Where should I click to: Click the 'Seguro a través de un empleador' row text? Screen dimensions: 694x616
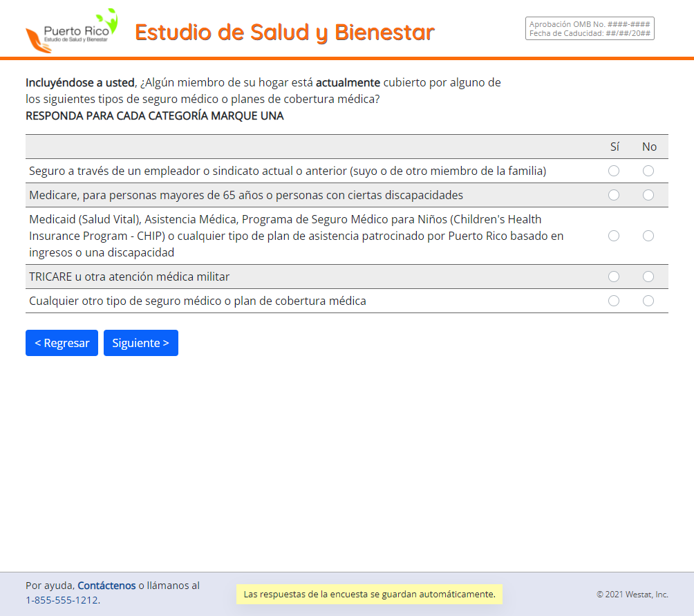pyautogui.click(x=288, y=171)
